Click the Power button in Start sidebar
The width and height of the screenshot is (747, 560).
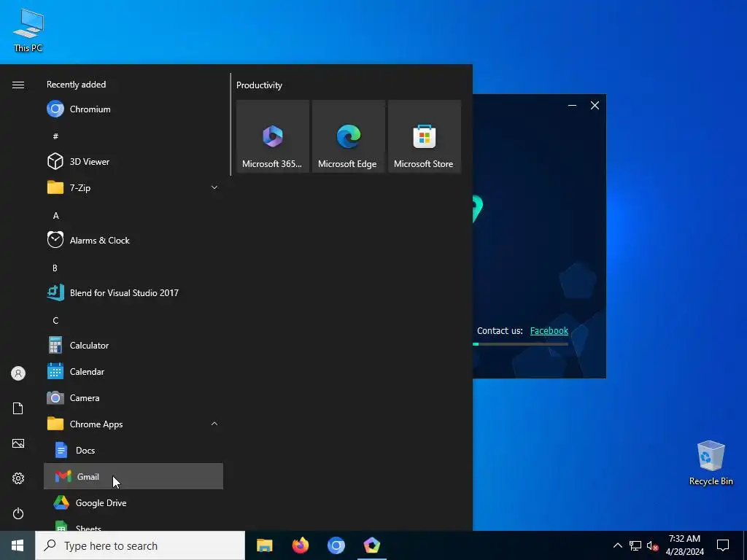pyautogui.click(x=18, y=513)
